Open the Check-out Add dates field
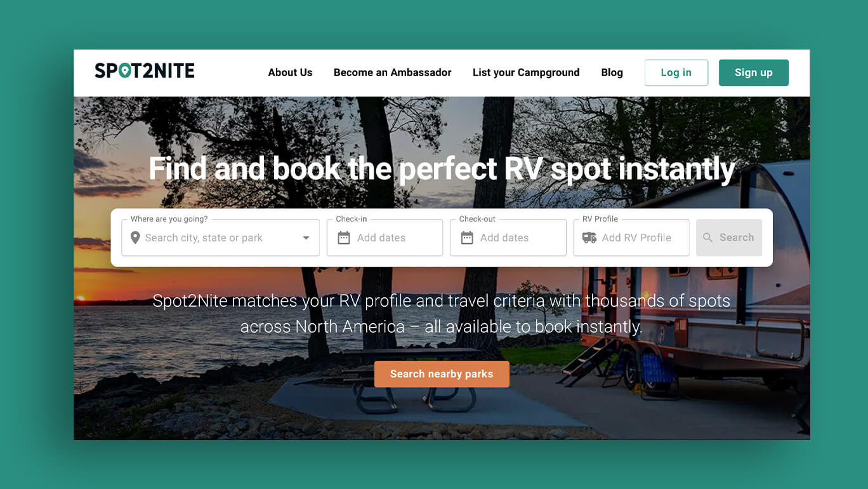Image resolution: width=868 pixels, height=489 pixels. coord(508,238)
